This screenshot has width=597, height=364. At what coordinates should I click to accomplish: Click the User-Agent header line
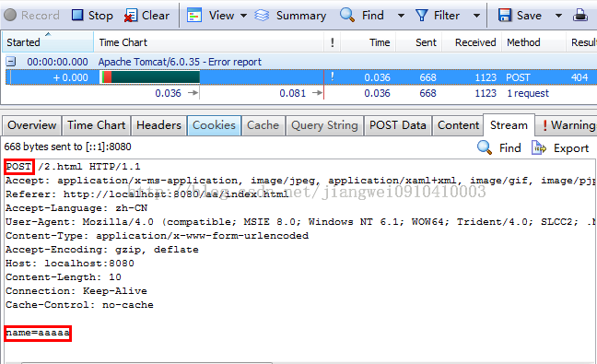(300, 221)
